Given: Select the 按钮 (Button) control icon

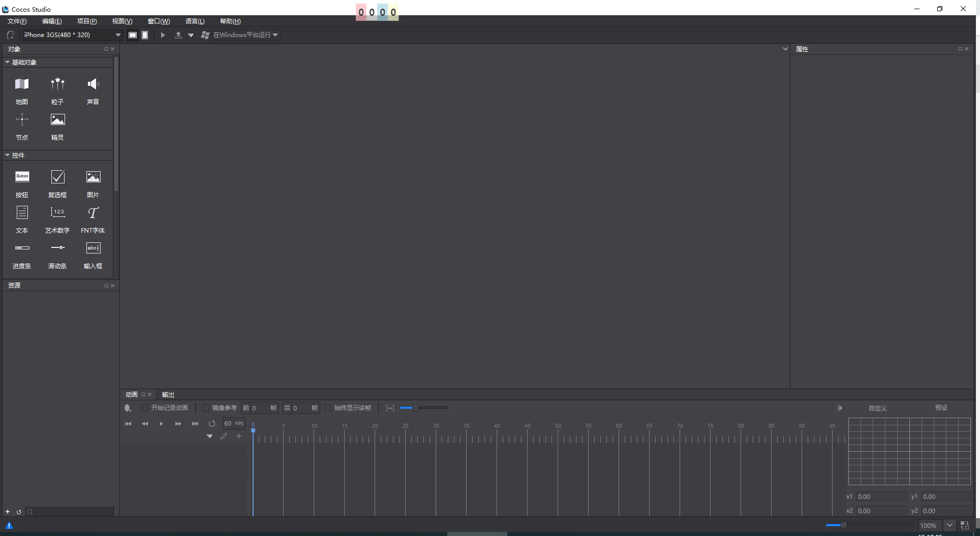Looking at the screenshot, I should (x=22, y=177).
